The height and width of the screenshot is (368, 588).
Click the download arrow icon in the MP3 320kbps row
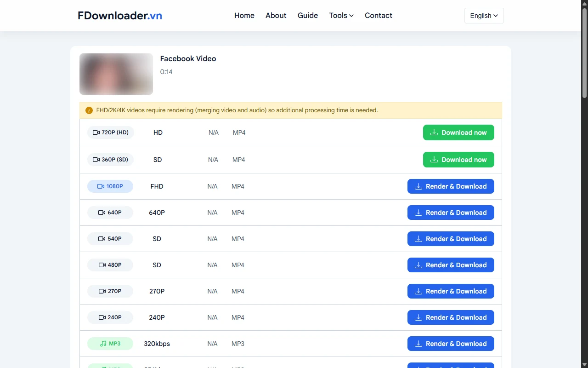(418, 344)
